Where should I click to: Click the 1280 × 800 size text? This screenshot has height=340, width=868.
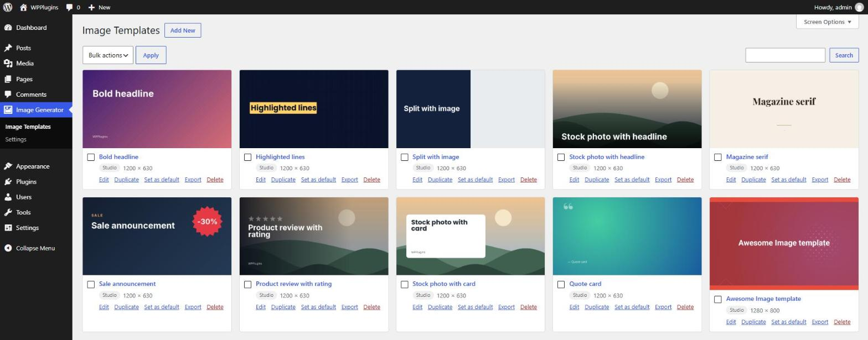(x=764, y=311)
